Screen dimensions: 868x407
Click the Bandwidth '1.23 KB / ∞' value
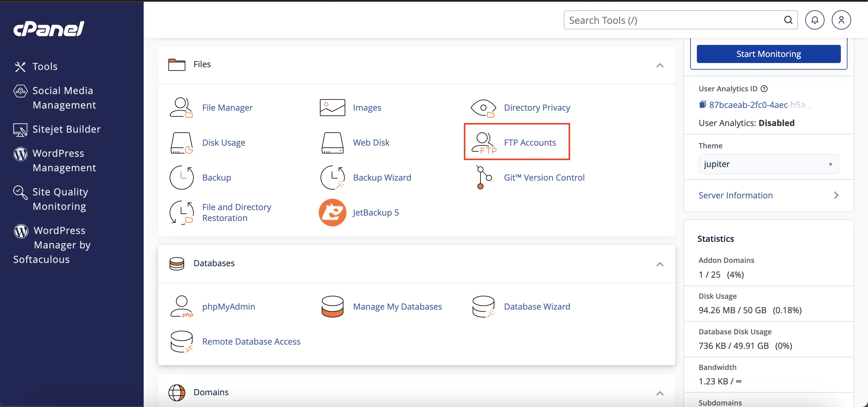720,381
